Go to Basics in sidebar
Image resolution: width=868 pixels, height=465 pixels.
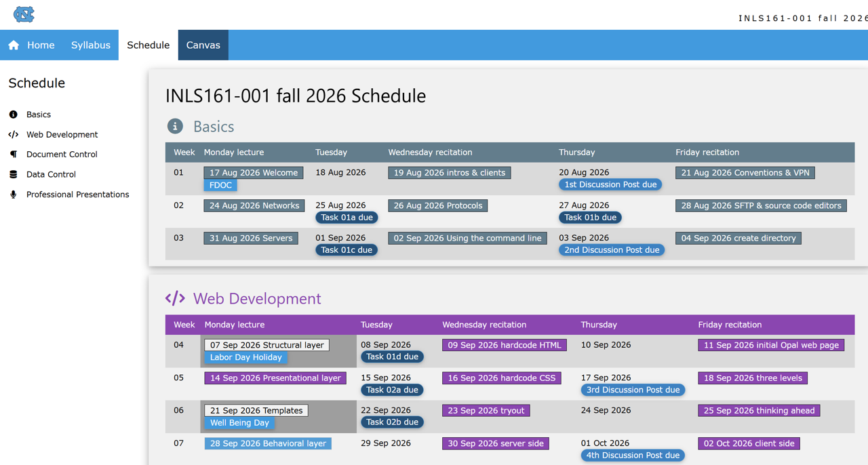pyautogui.click(x=39, y=115)
